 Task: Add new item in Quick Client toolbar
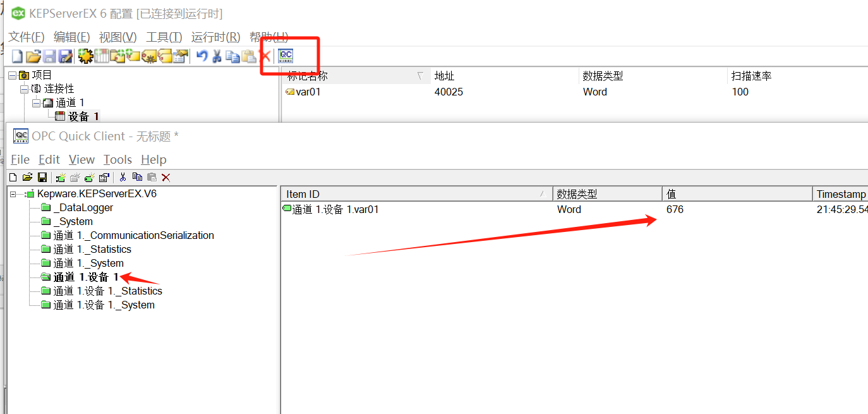(x=88, y=178)
